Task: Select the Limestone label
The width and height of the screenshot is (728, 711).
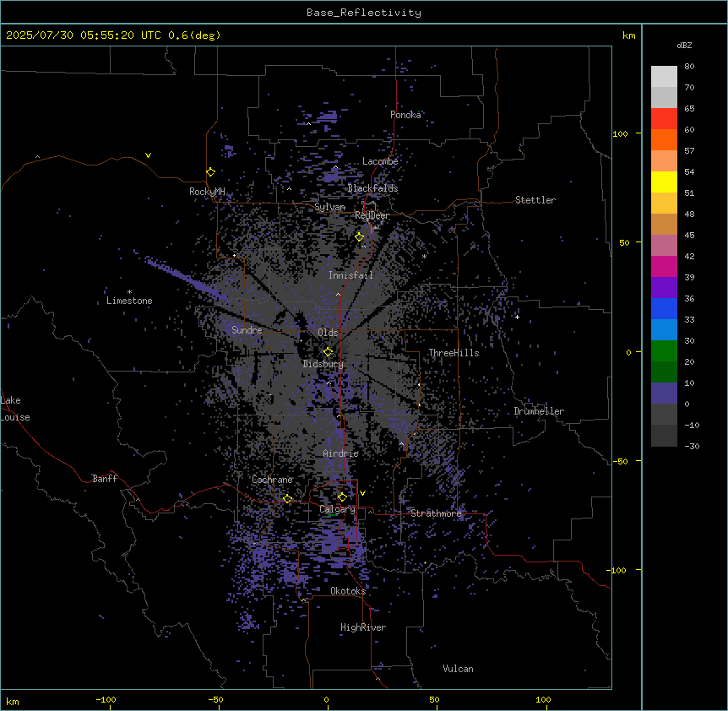Action: pyautogui.click(x=129, y=301)
